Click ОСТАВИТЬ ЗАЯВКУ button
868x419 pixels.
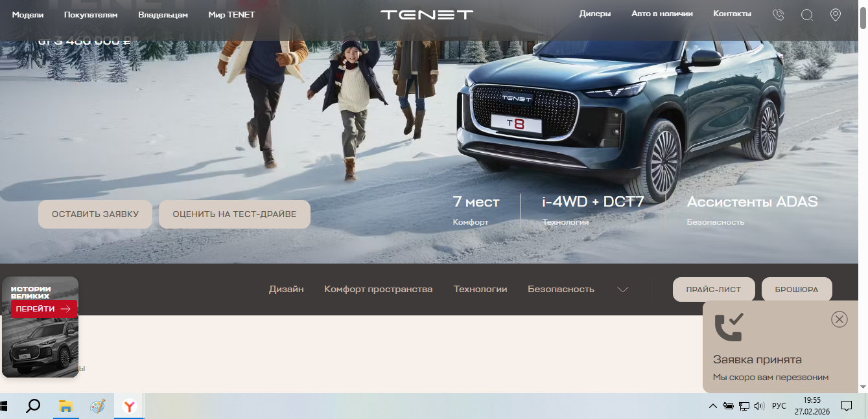pyautogui.click(x=95, y=214)
